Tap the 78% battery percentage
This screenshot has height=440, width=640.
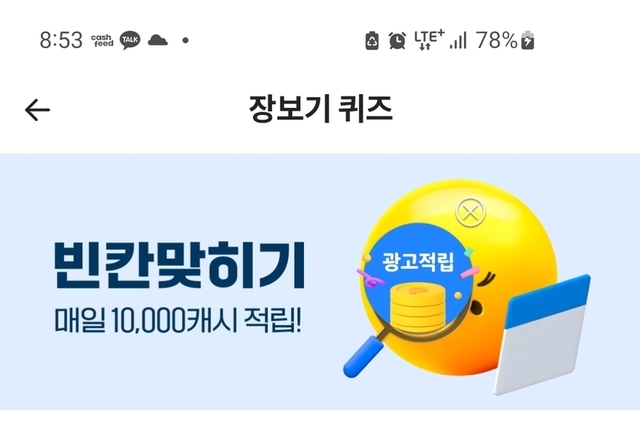point(497,40)
